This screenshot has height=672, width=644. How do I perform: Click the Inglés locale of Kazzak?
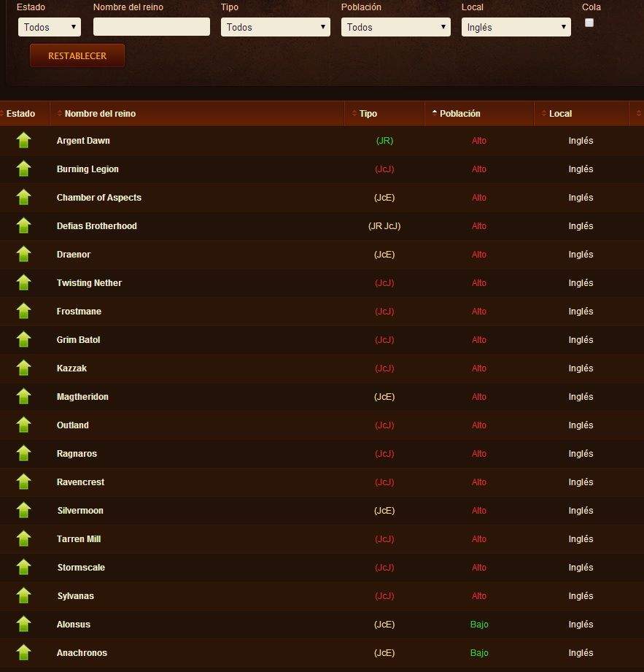581,368
